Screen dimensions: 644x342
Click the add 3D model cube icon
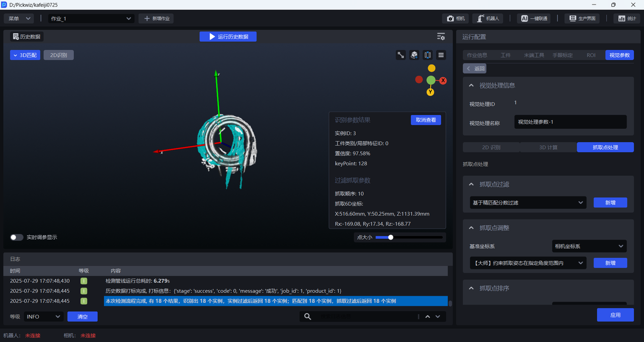click(x=414, y=55)
